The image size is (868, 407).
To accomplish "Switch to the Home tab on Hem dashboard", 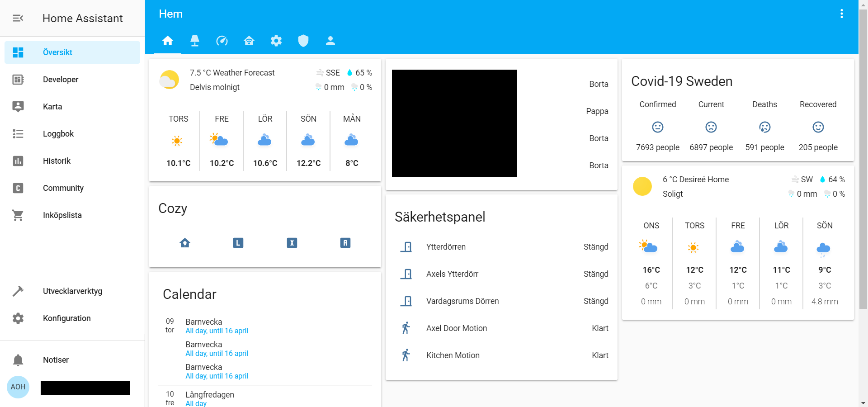I will click(x=168, y=41).
